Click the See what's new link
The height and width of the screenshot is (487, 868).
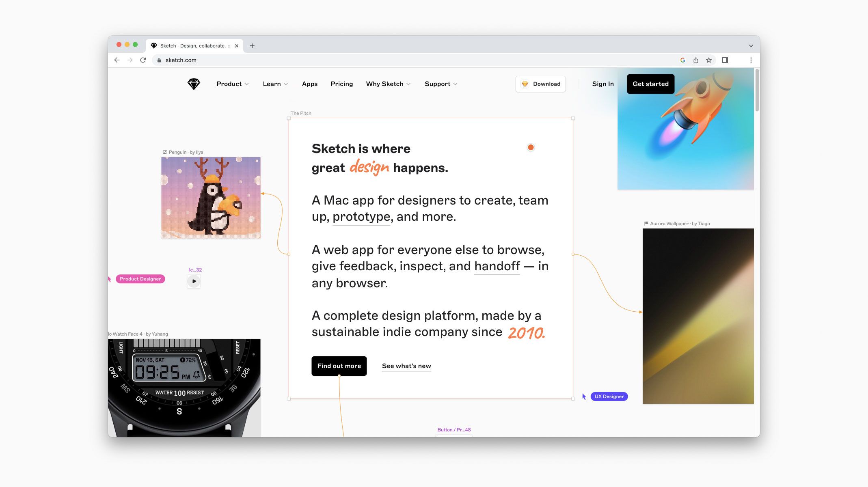[406, 366]
